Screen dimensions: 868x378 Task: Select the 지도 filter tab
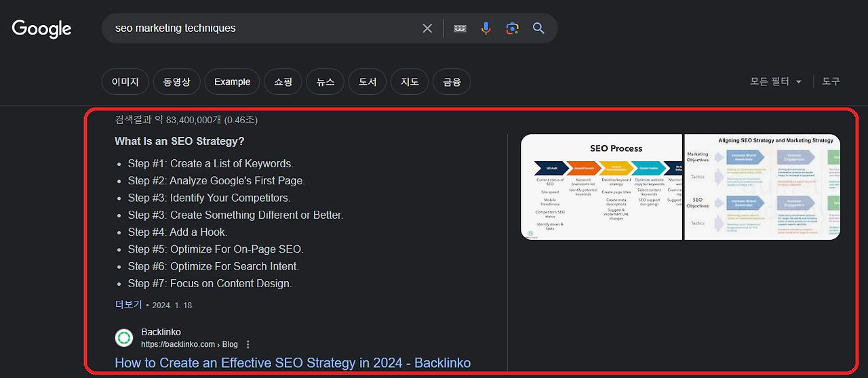point(410,82)
